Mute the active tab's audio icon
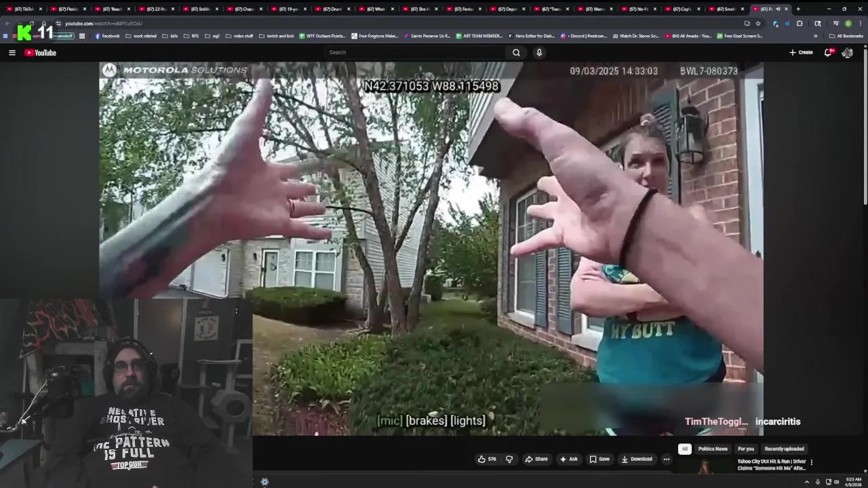The width and height of the screenshot is (868, 488). [778, 9]
